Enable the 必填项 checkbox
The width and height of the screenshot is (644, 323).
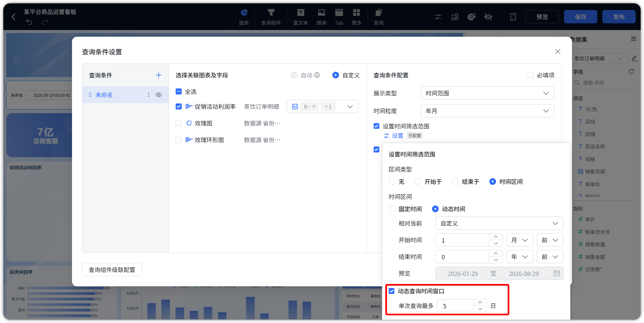(531, 75)
